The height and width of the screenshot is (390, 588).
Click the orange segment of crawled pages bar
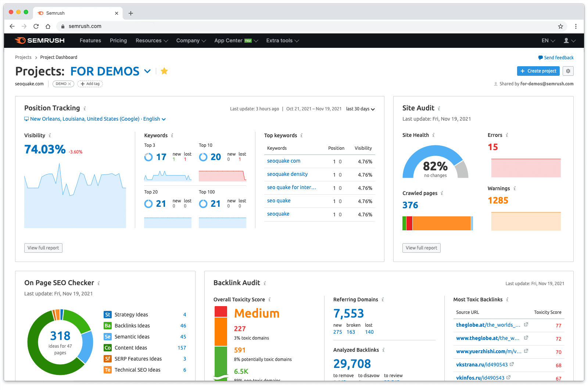pos(441,223)
